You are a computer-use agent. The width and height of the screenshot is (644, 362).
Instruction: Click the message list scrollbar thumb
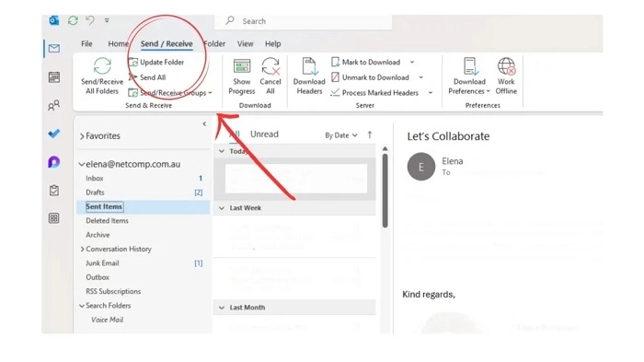coord(385,191)
